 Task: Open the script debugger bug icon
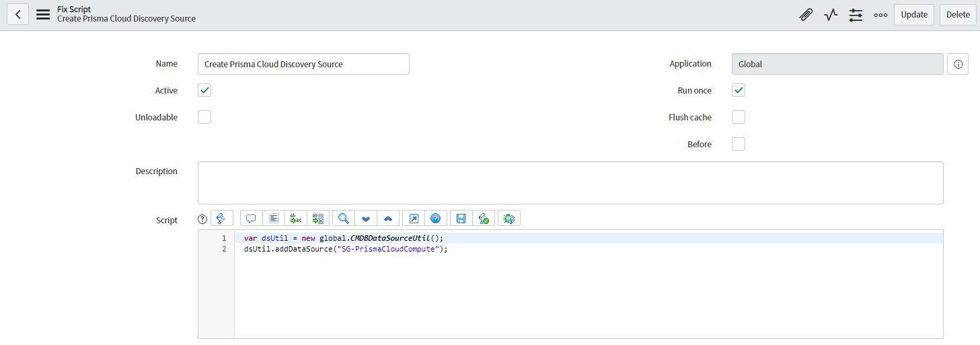(509, 218)
